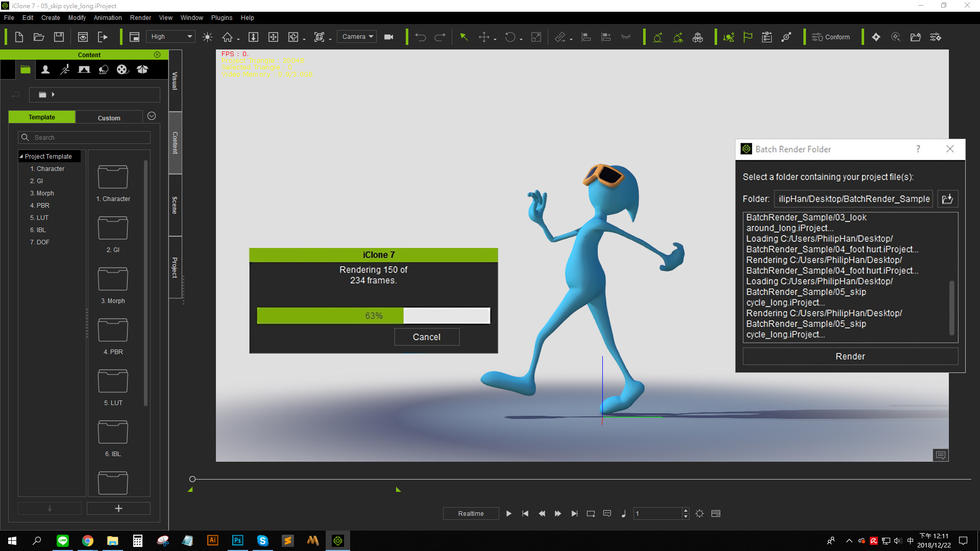
Task: Click the New Project icon
Action: pyautogui.click(x=19, y=37)
